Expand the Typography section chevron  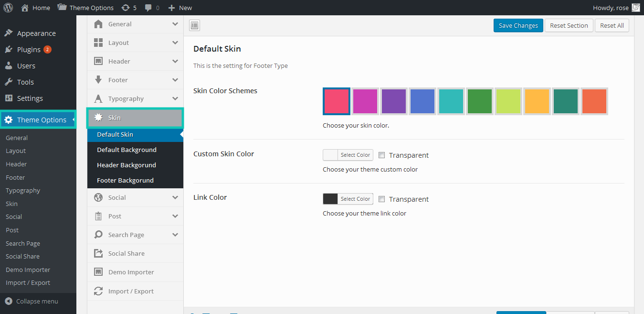[175, 98]
